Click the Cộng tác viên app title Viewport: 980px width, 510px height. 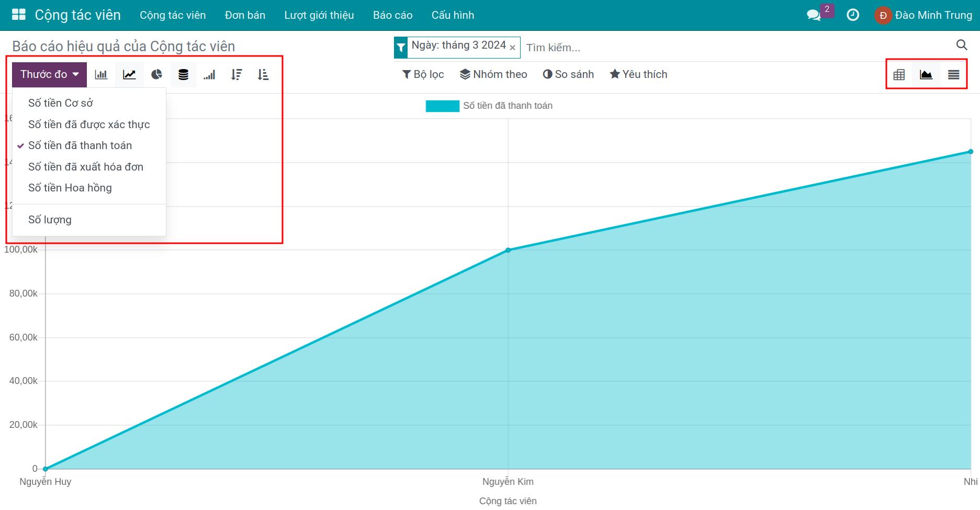click(78, 15)
